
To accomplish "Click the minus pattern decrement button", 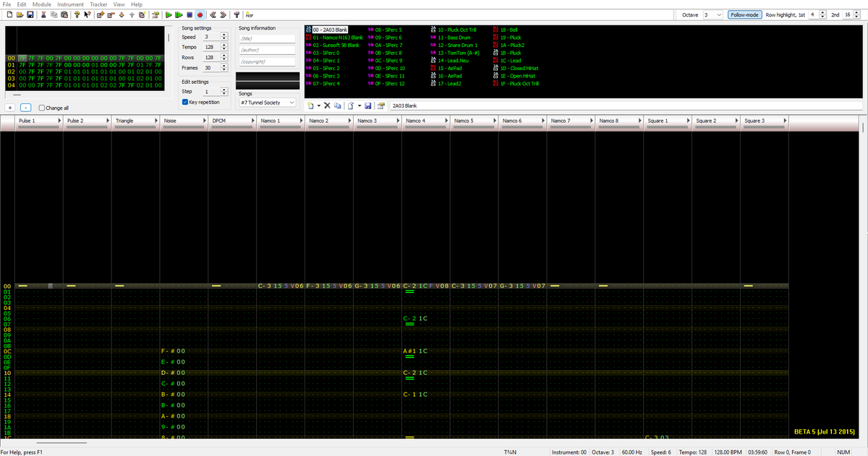I will 26,108.
